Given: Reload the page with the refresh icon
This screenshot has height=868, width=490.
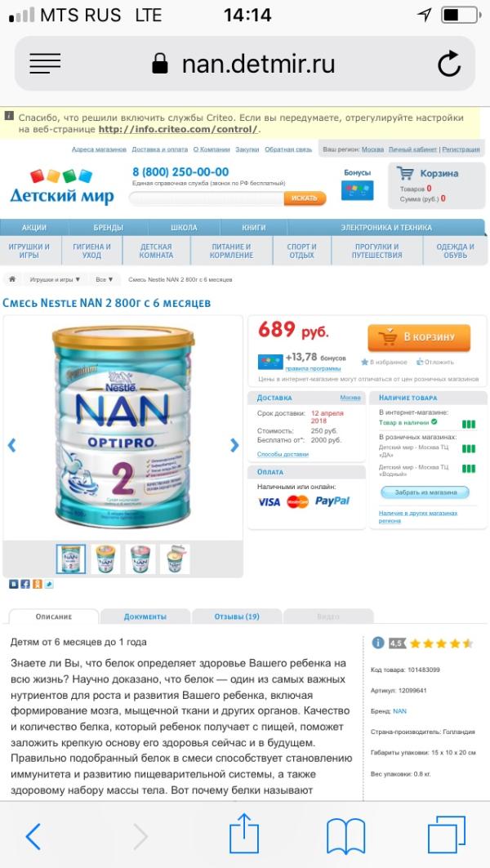Looking at the screenshot, I should coord(449,64).
